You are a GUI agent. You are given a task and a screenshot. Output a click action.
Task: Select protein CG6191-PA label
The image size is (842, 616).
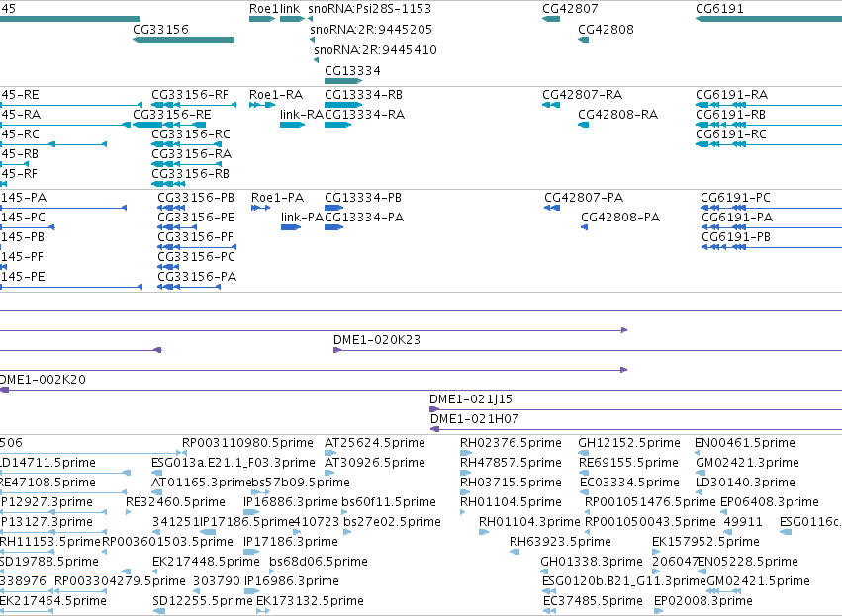(737, 218)
